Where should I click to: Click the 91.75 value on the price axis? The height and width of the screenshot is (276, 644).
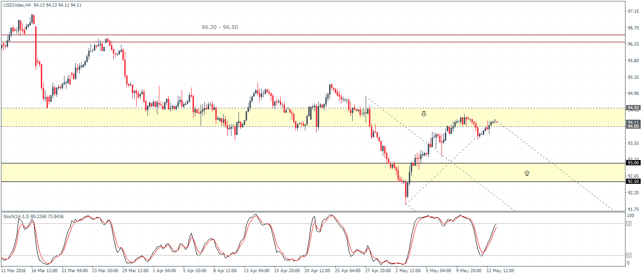(x=633, y=209)
